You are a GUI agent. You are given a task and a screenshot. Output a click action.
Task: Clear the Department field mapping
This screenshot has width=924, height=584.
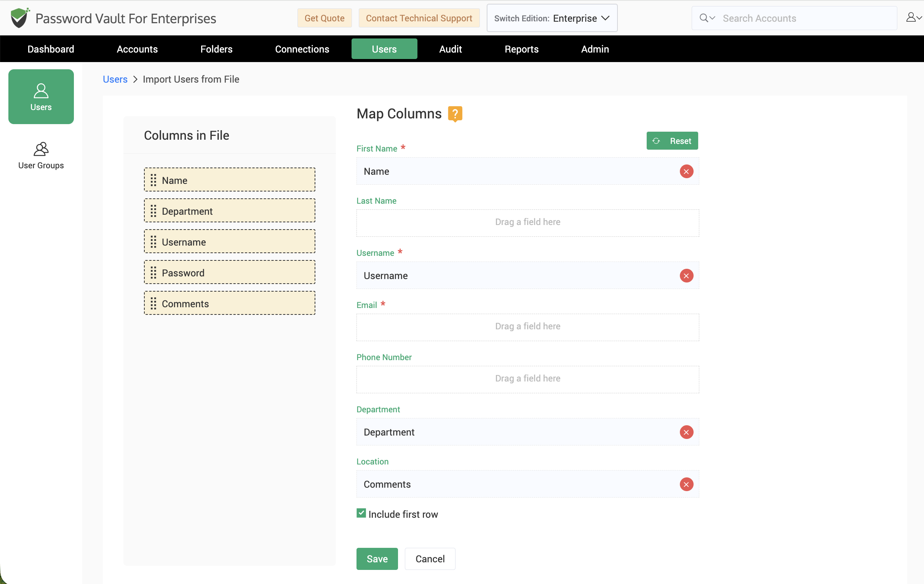pyautogui.click(x=686, y=432)
